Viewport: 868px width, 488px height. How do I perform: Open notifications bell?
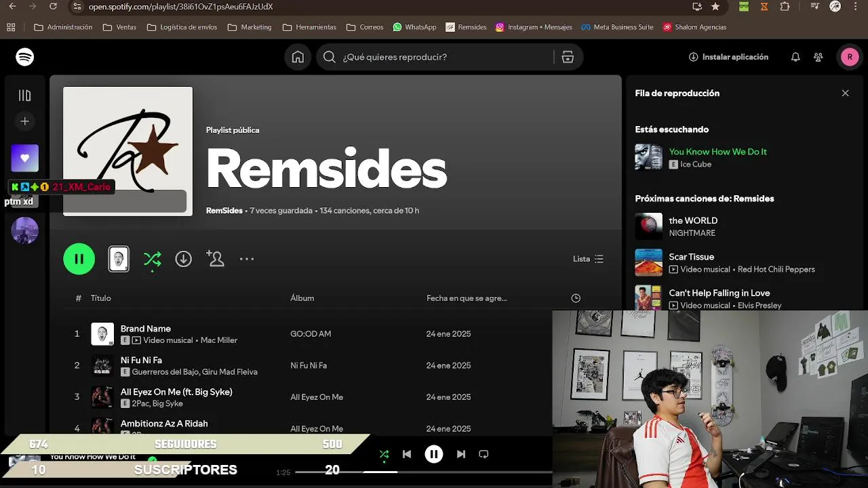795,57
